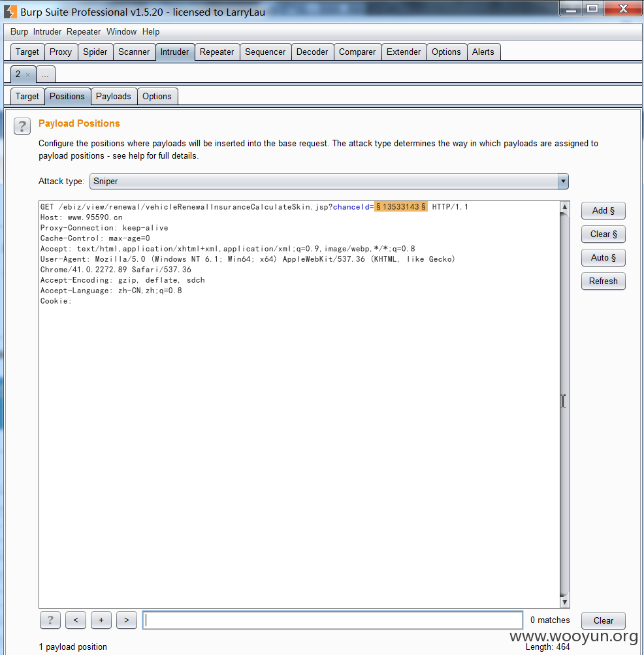Click the Host: www.95590.cn line
This screenshot has width=644, height=655.
[82, 217]
